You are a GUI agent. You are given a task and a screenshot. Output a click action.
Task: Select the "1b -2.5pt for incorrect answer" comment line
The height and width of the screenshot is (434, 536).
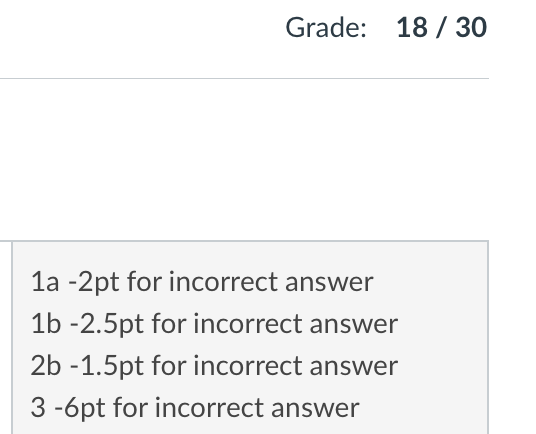click(214, 324)
